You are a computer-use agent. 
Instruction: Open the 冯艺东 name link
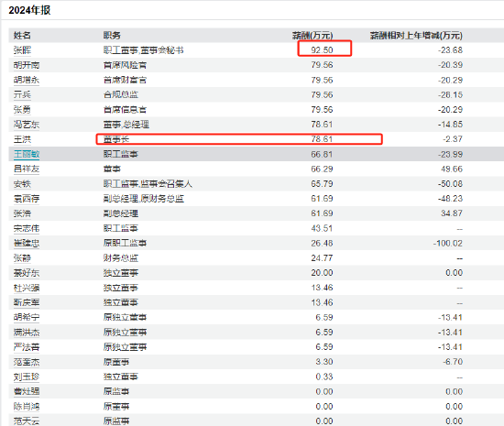pos(27,125)
